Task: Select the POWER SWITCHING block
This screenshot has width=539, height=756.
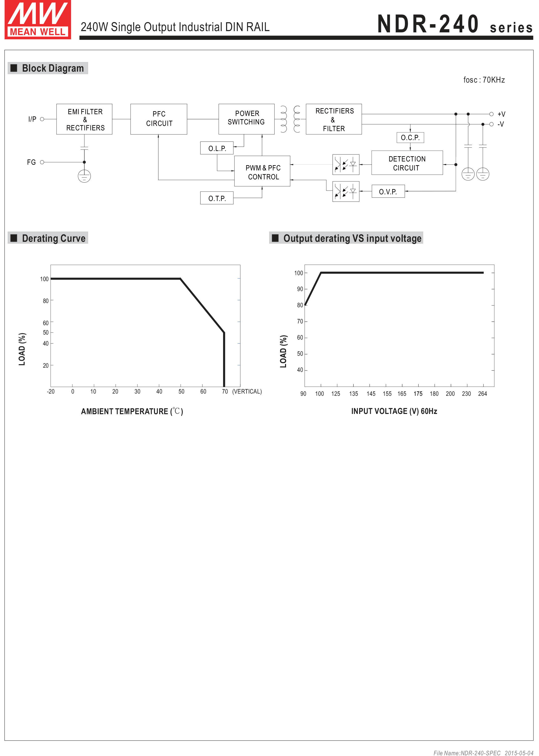Action: 246,119
